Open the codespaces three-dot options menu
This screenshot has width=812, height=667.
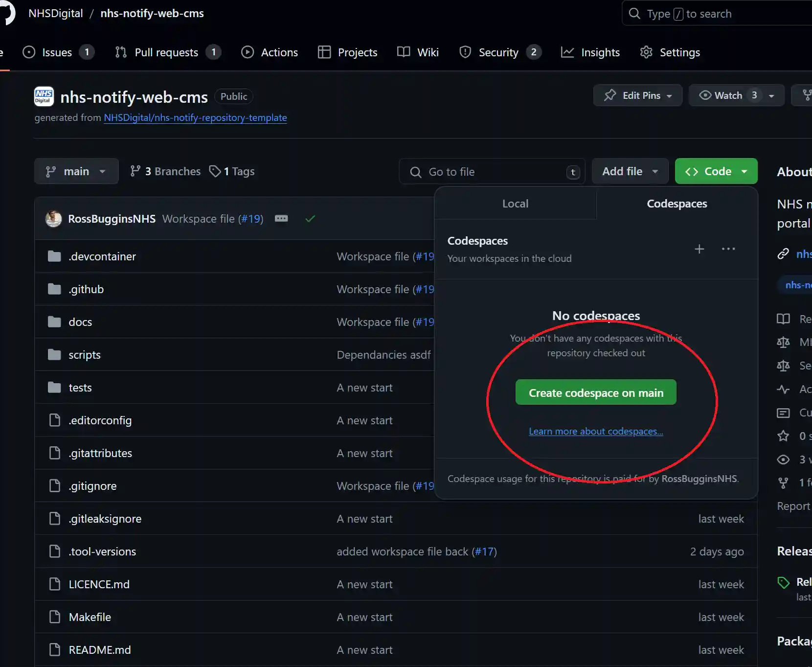coord(728,249)
